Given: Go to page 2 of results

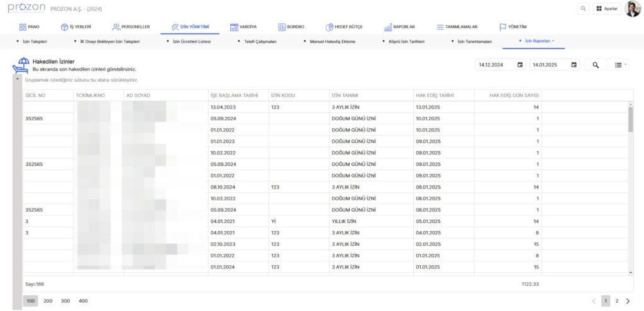Looking at the screenshot, I should [616, 301].
